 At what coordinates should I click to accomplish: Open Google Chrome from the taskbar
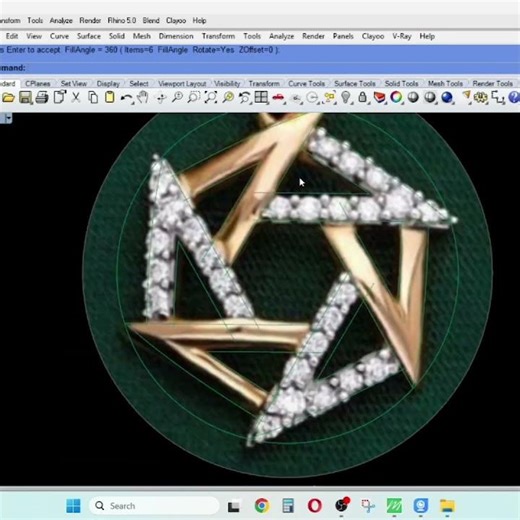pos(262,506)
